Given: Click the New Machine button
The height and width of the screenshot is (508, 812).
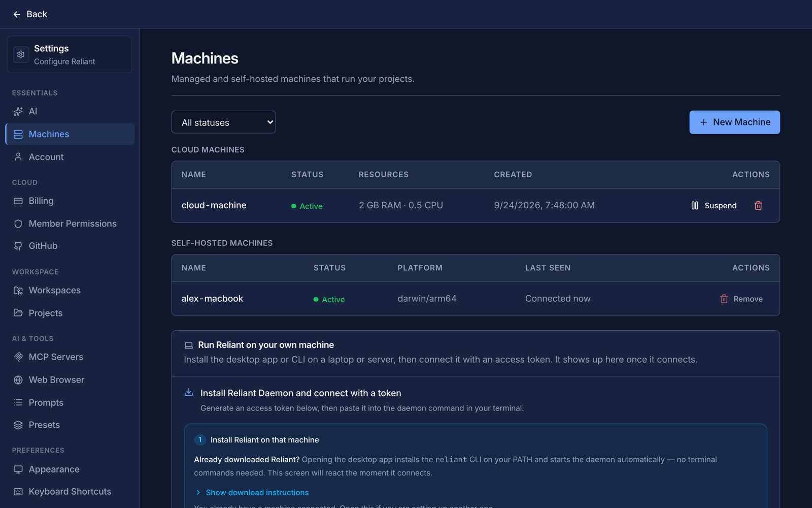Looking at the screenshot, I should click(x=734, y=122).
